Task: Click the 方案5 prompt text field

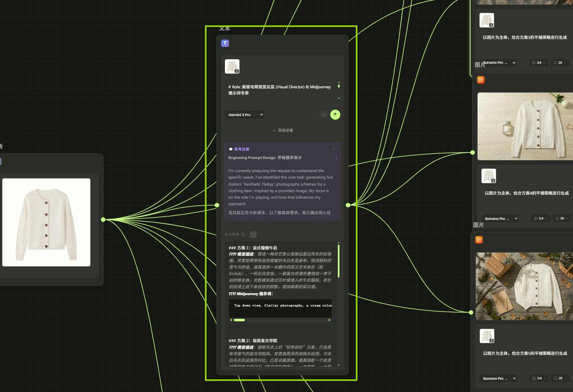Action: 525,354
